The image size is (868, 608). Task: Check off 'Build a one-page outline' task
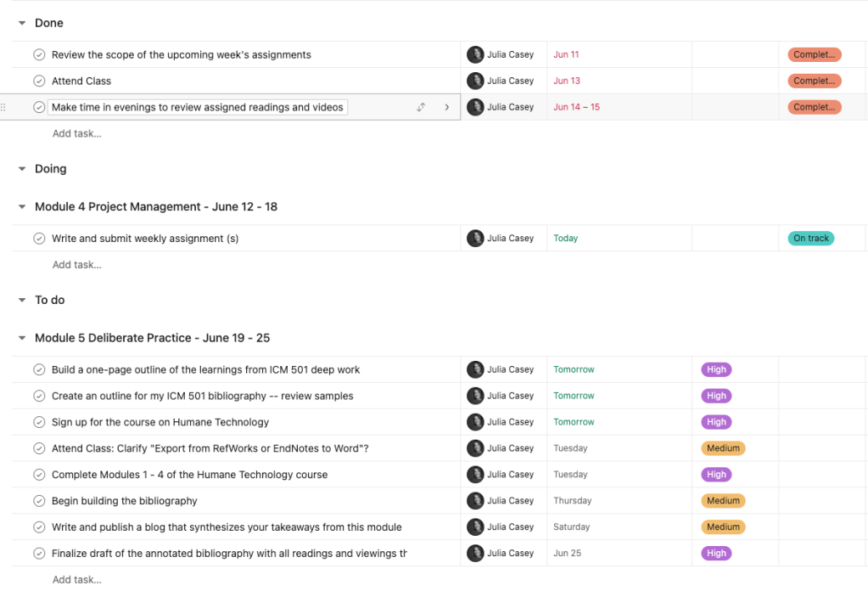pos(39,369)
